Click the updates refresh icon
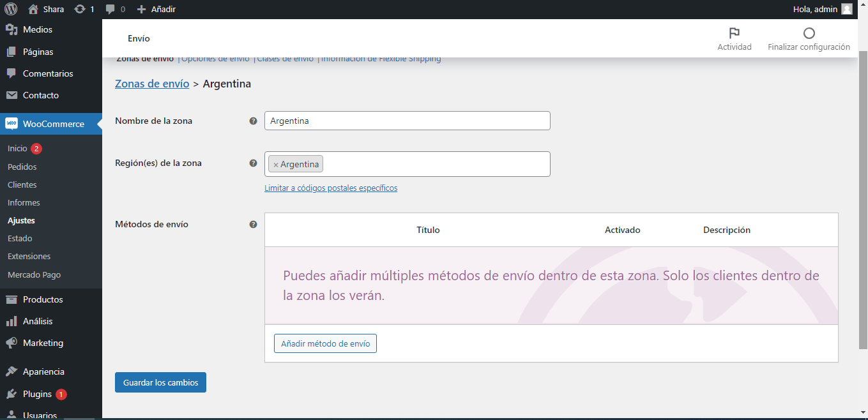The image size is (868, 420). (x=80, y=10)
